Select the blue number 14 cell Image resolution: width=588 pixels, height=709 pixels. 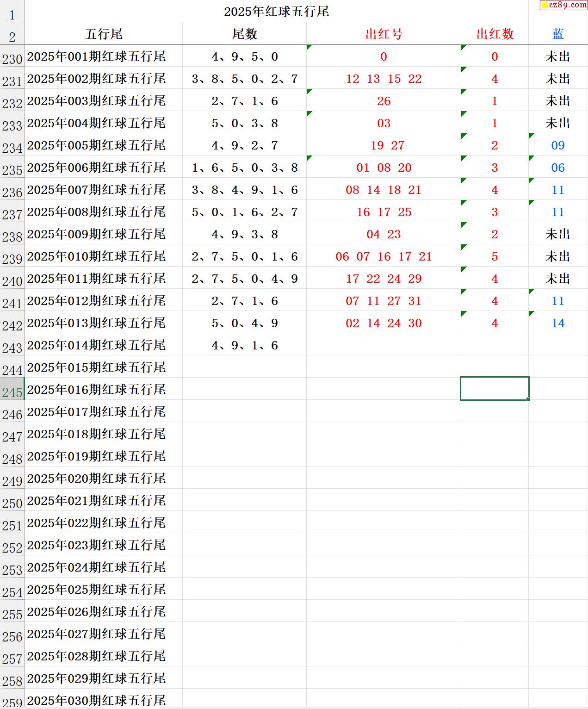557,323
